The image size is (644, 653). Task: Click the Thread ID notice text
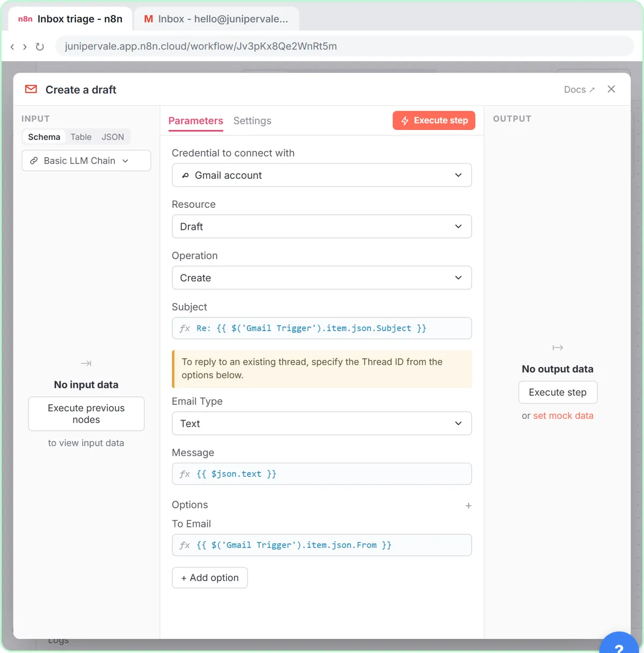(312, 368)
